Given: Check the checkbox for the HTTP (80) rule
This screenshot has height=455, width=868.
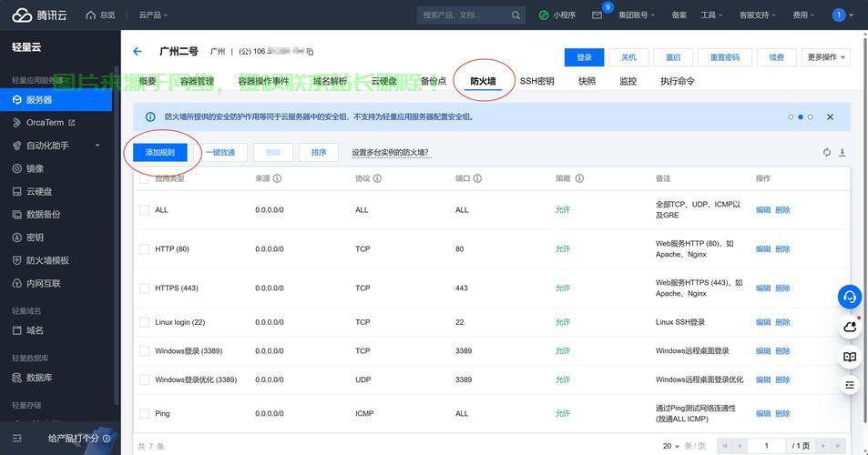Looking at the screenshot, I should (x=144, y=248).
